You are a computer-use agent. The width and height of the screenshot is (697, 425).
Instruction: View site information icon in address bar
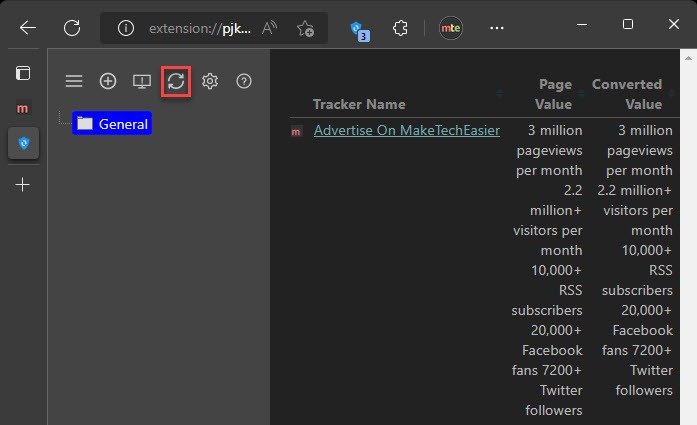click(x=126, y=28)
